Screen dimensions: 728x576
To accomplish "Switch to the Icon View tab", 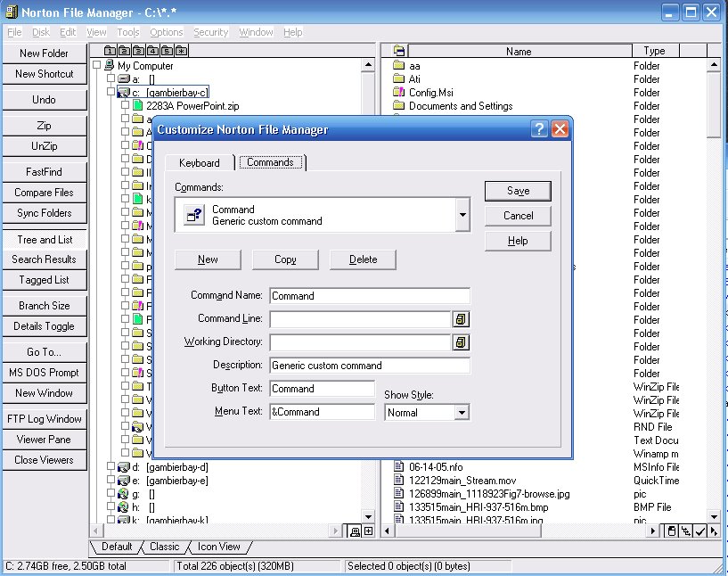I will click(x=218, y=547).
